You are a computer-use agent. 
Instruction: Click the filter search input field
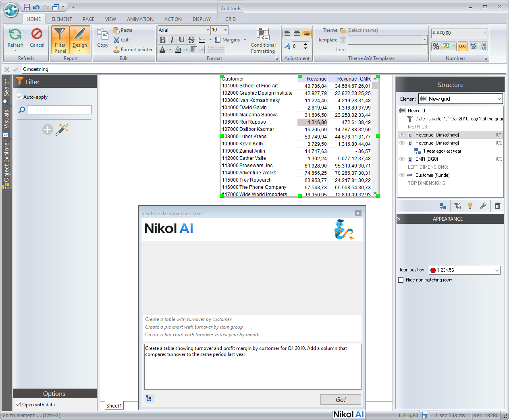(x=59, y=110)
